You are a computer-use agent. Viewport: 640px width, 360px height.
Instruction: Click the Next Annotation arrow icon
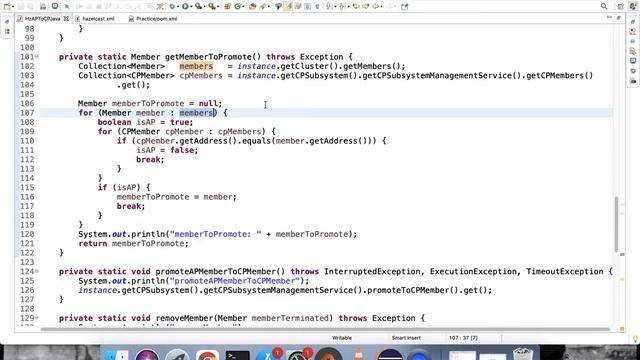tap(328, 7)
